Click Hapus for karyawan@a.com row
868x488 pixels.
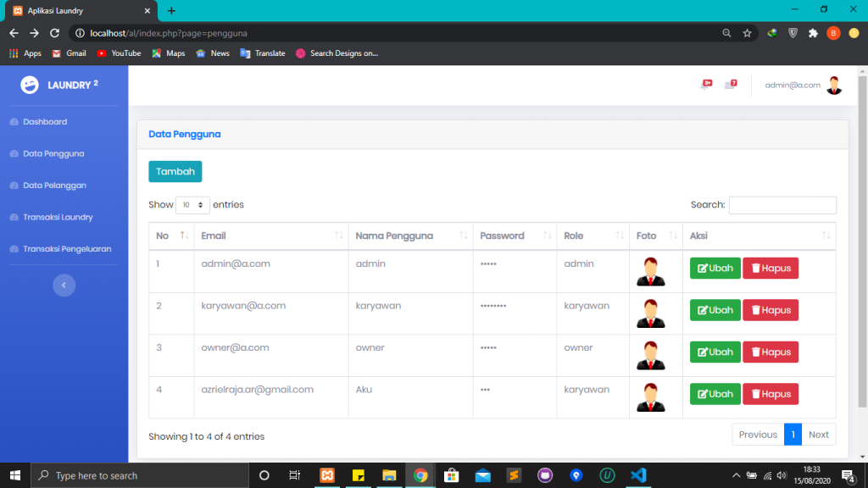coord(771,310)
